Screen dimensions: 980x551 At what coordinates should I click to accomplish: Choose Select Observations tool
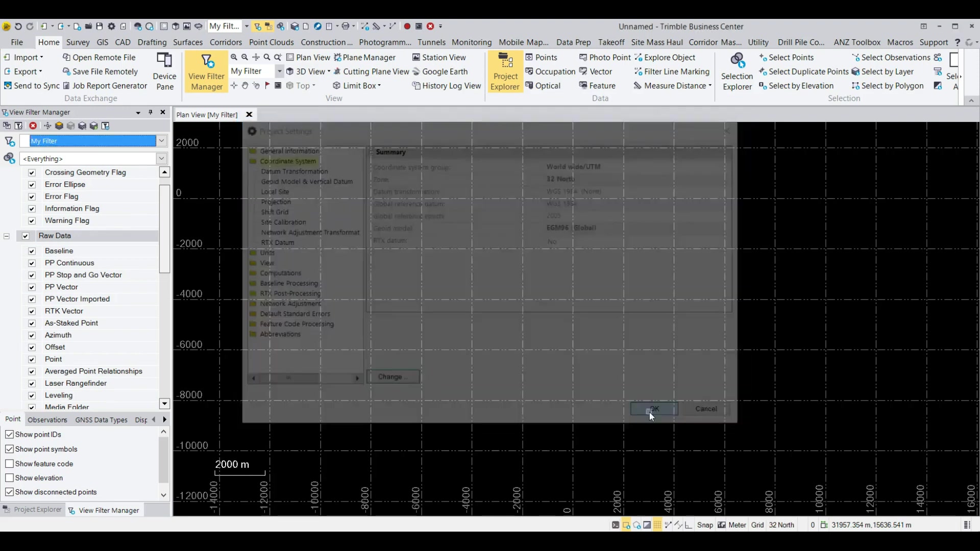coord(891,58)
